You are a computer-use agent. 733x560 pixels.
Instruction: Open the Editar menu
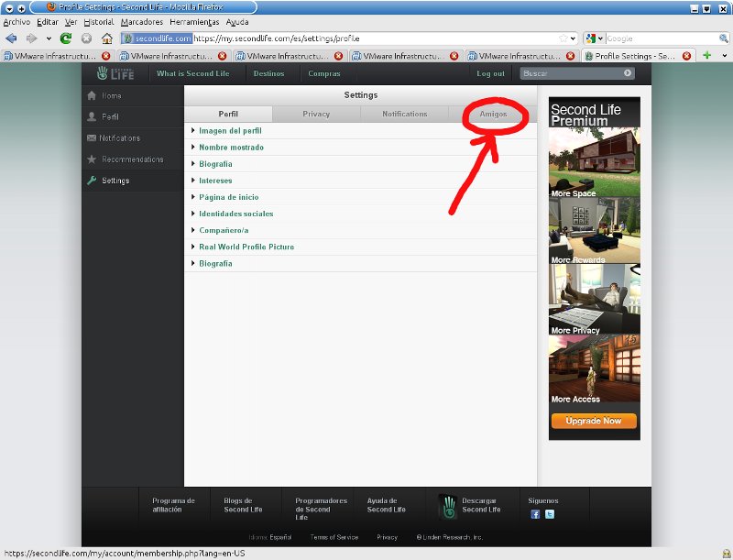pyautogui.click(x=48, y=22)
